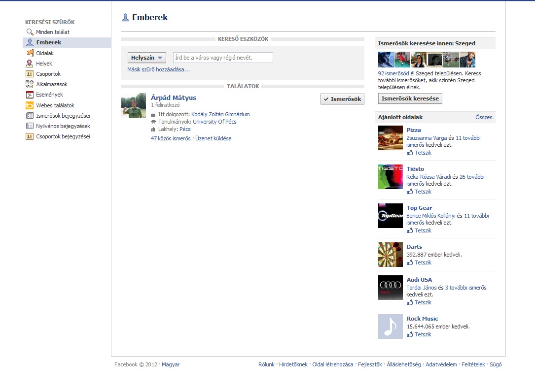Open Árpád Mátyus profile photo
The width and height of the screenshot is (535, 392).
coord(134,105)
